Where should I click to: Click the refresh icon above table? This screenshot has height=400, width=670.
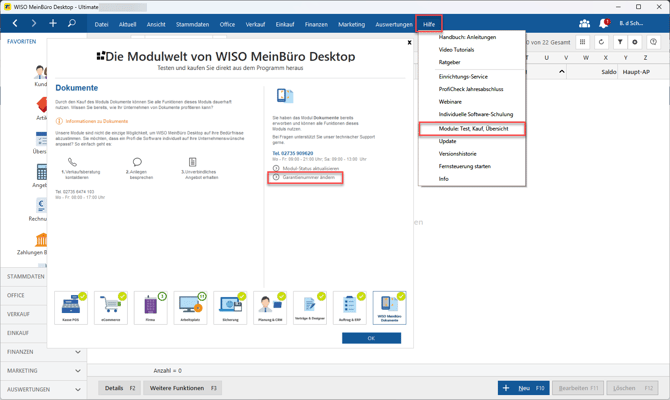pos(601,42)
